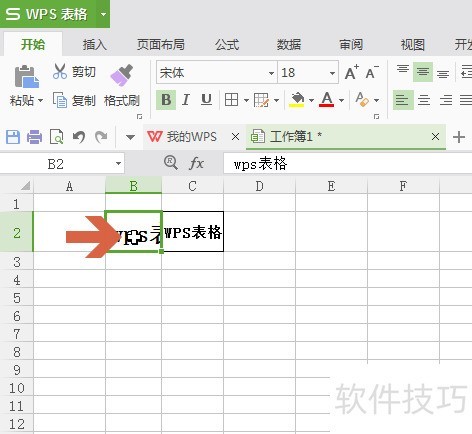Open the 视图 tab
This screenshot has width=472, height=434.
413,44
